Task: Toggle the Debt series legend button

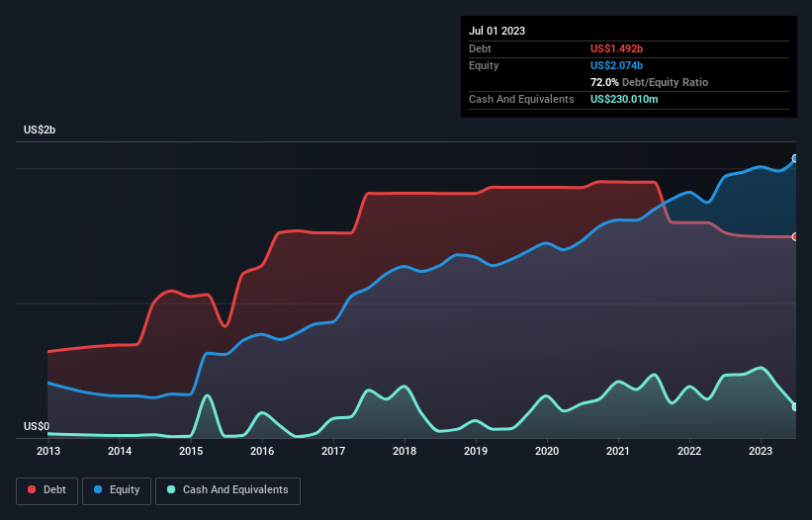Action: click(x=47, y=490)
